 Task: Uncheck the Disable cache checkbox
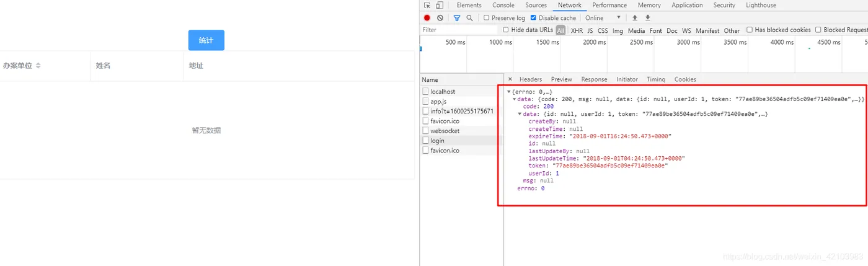[534, 18]
